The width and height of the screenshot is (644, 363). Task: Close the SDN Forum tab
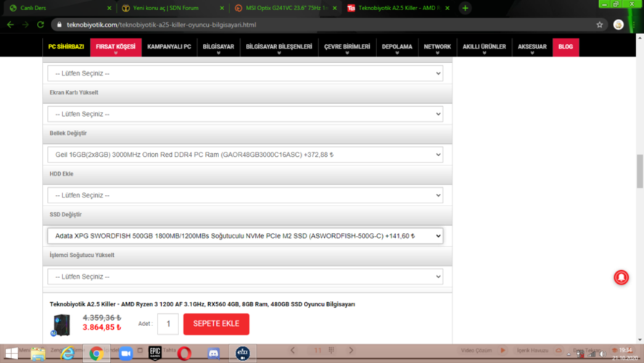[222, 8]
